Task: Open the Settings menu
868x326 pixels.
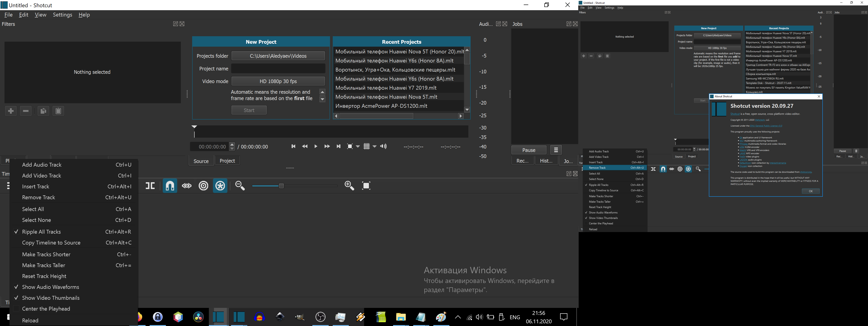Action: [x=62, y=14]
